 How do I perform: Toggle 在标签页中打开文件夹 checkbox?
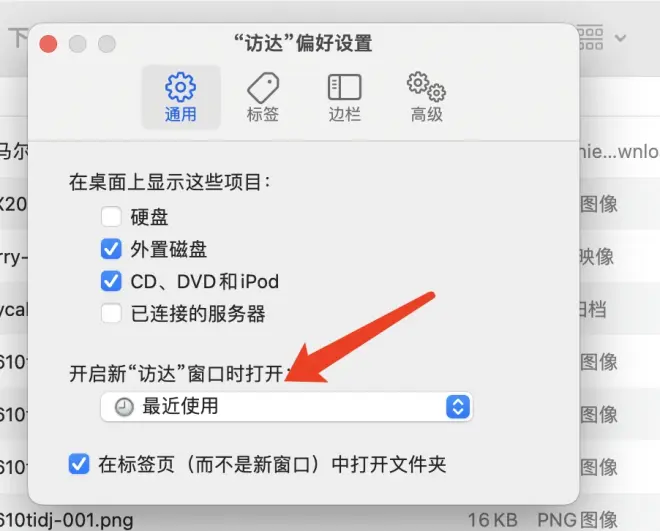tap(79, 464)
